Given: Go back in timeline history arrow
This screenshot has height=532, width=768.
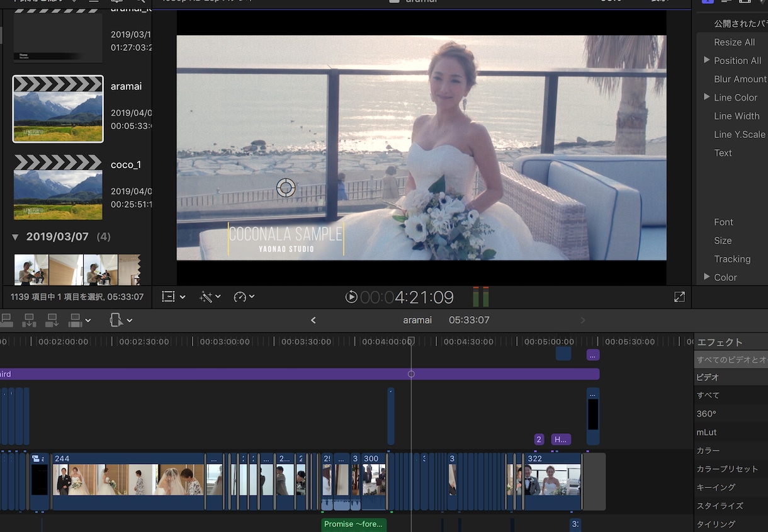Looking at the screenshot, I should pyautogui.click(x=313, y=320).
